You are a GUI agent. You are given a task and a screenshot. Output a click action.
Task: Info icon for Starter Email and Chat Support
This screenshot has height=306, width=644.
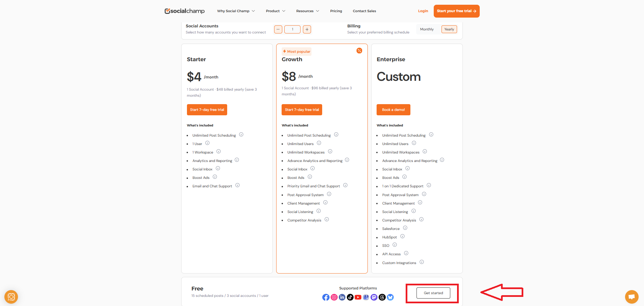click(238, 185)
